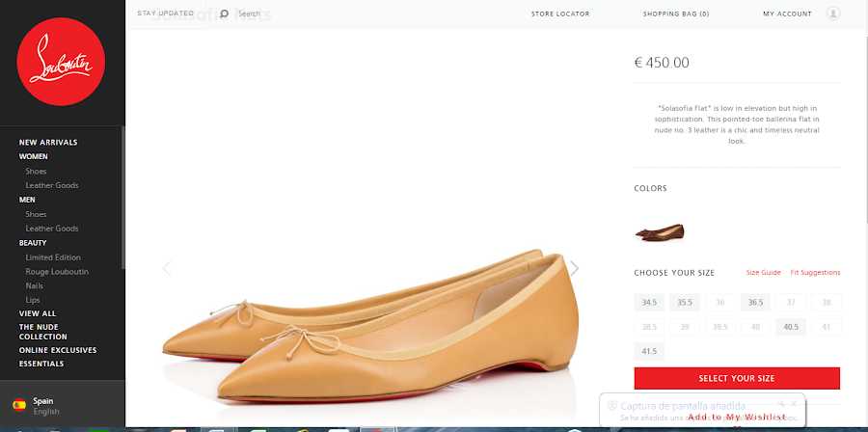Open Fit Suggestions link

click(x=815, y=273)
